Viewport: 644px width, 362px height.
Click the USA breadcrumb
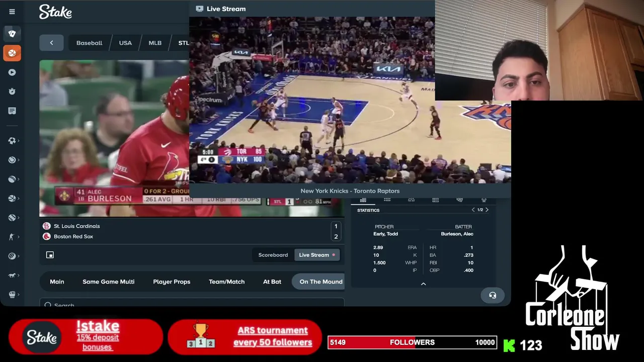[125, 43]
